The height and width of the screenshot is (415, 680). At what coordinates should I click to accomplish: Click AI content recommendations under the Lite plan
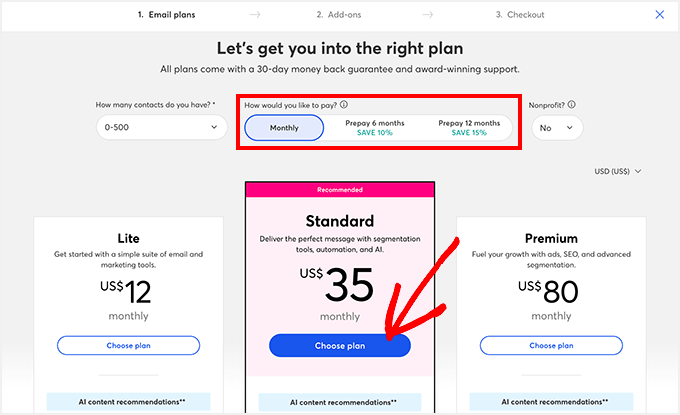pyautogui.click(x=128, y=402)
